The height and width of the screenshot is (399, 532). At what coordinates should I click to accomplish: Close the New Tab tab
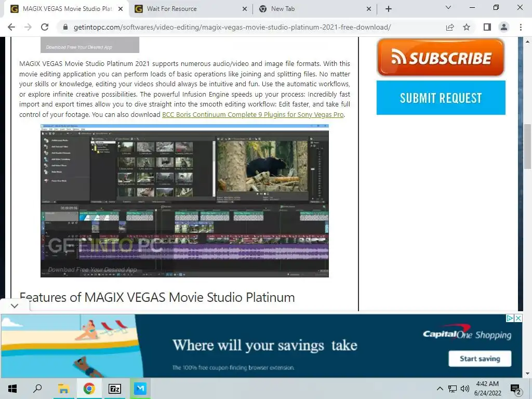coord(369,9)
